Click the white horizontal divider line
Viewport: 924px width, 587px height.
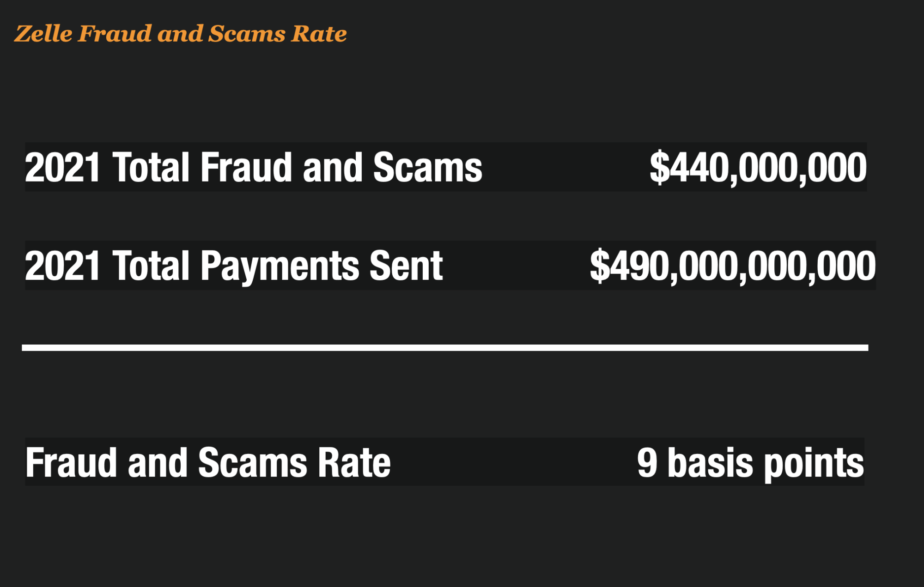pyautogui.click(x=445, y=348)
